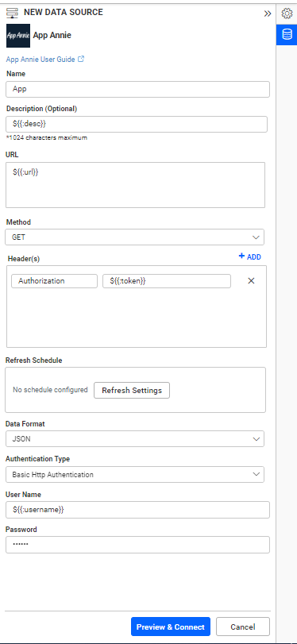Cancel the new data source
297x644 pixels.
[243, 627]
